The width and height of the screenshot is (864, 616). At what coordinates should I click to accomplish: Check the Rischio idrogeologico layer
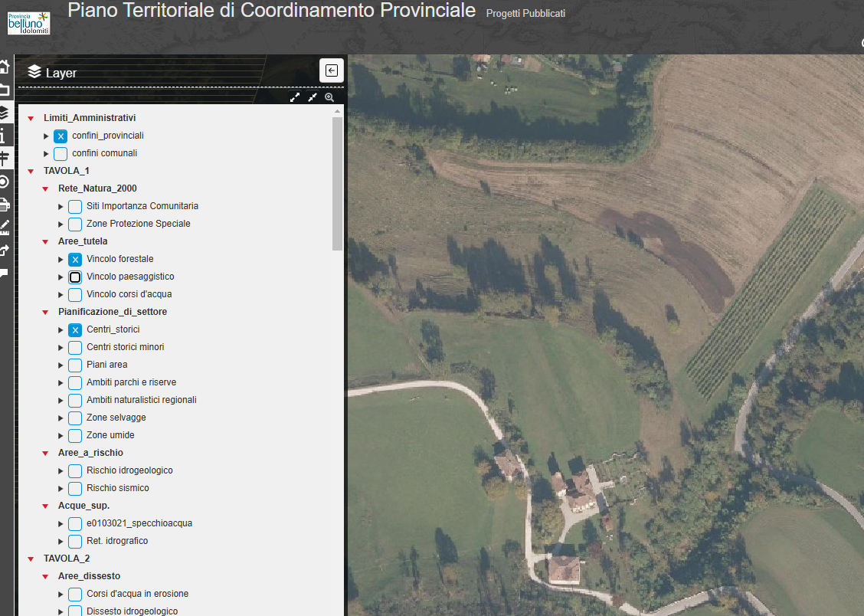click(x=75, y=471)
